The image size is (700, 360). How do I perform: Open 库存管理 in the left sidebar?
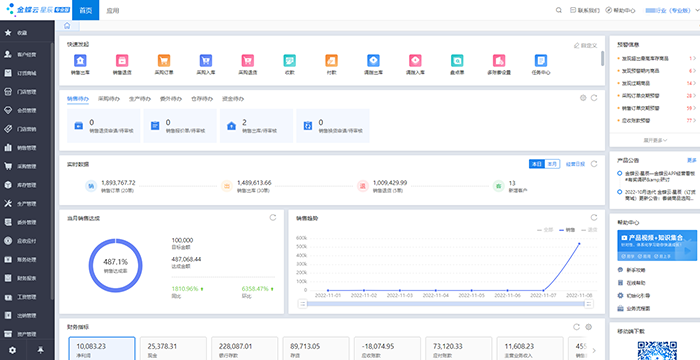27,185
